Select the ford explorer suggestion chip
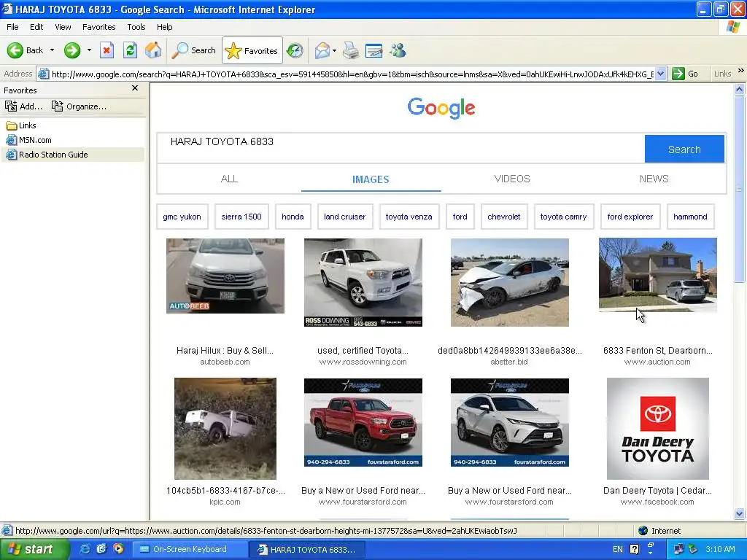Viewport: 747px width, 560px height. tap(630, 217)
